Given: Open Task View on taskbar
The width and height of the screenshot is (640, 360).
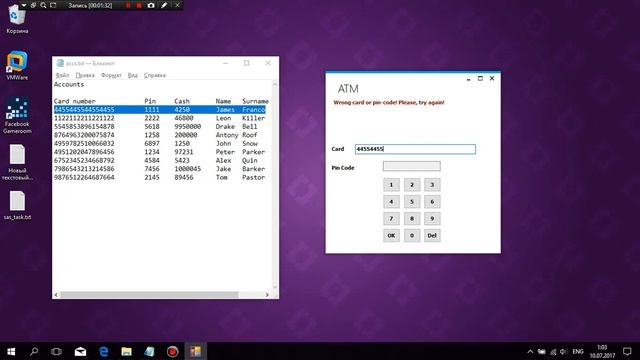Looking at the screenshot, I should point(56,351).
